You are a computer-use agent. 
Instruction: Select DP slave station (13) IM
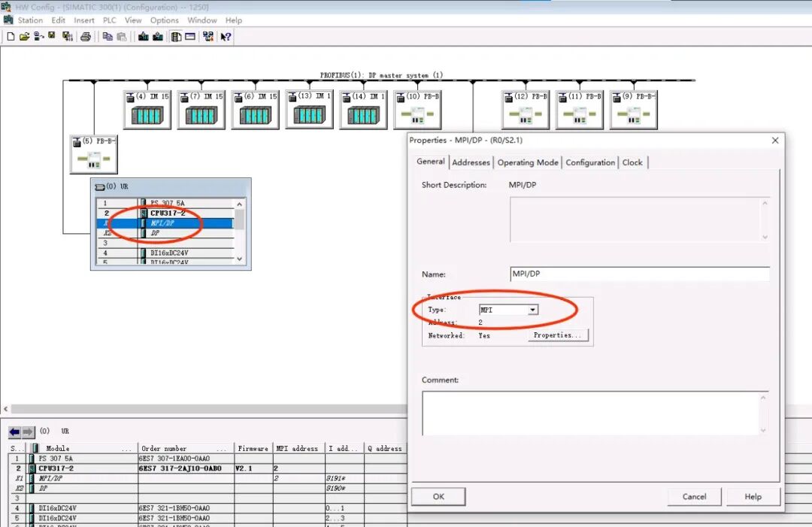309,110
